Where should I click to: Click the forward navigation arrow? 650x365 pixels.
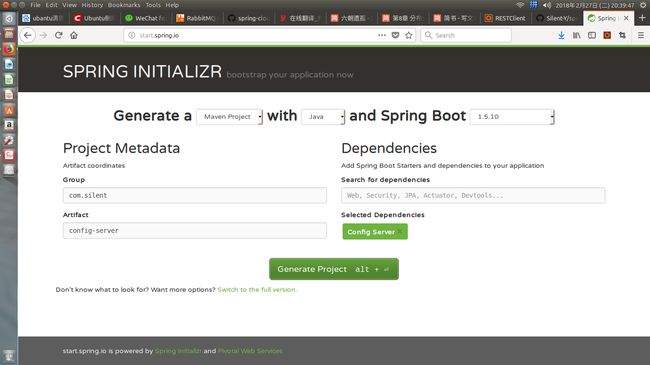pos(43,35)
